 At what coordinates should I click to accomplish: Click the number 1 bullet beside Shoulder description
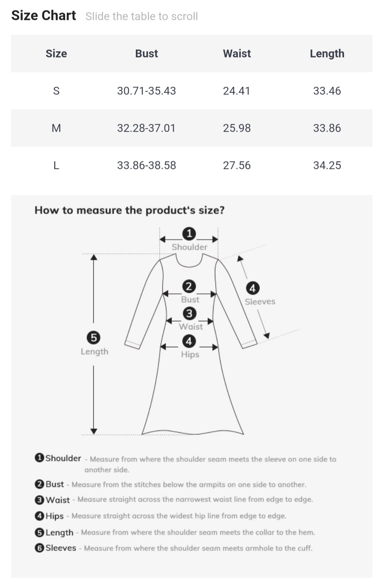point(39,458)
